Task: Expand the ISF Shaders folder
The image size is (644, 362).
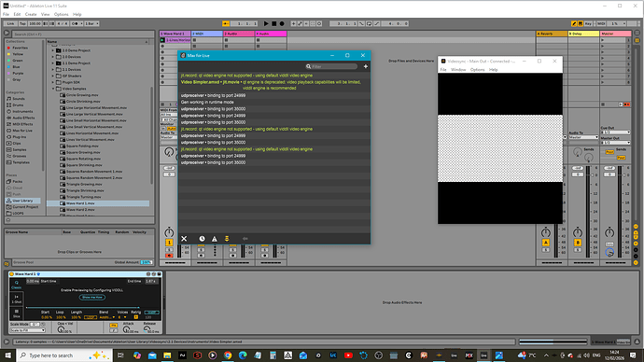Action: click(53, 76)
